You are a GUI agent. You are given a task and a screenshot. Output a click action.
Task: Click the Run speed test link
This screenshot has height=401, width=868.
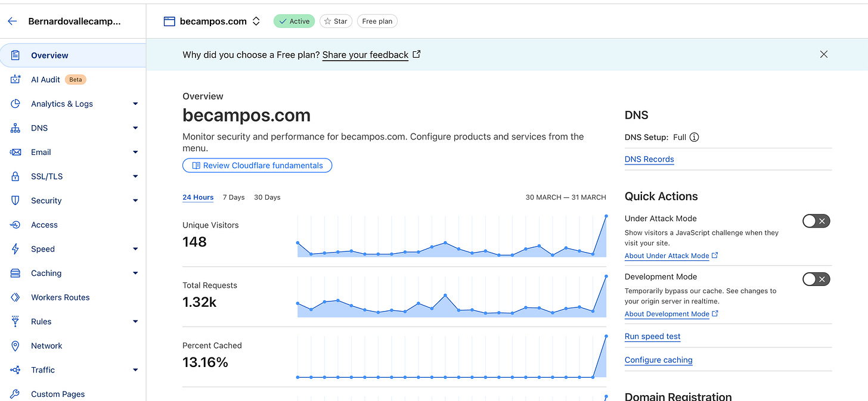pyautogui.click(x=652, y=337)
